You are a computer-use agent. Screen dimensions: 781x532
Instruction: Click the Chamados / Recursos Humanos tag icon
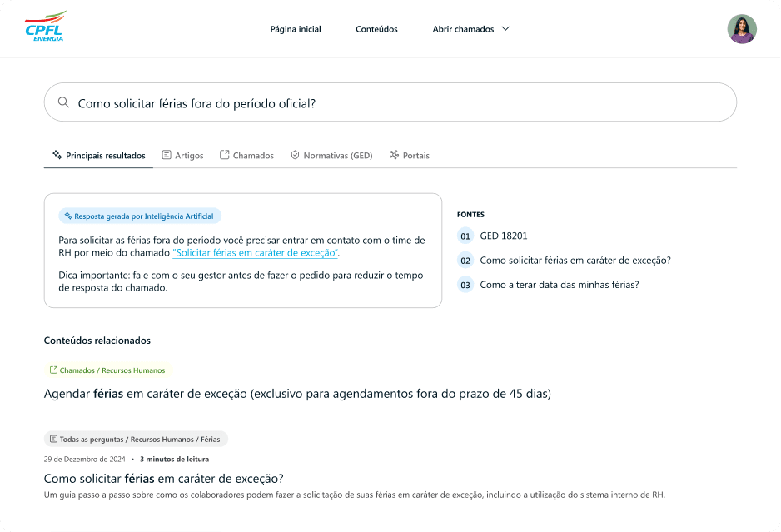pos(53,370)
